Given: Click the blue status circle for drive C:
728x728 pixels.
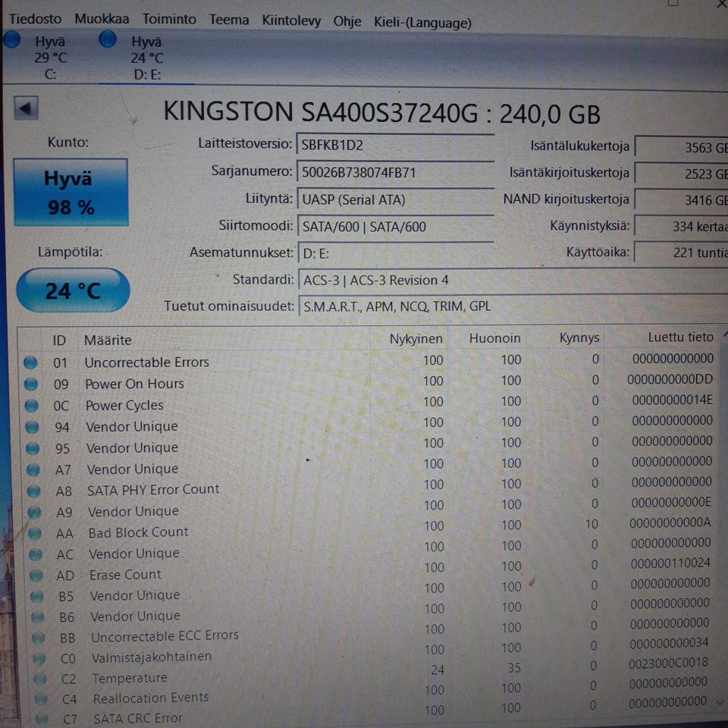Looking at the screenshot, I should [12, 39].
